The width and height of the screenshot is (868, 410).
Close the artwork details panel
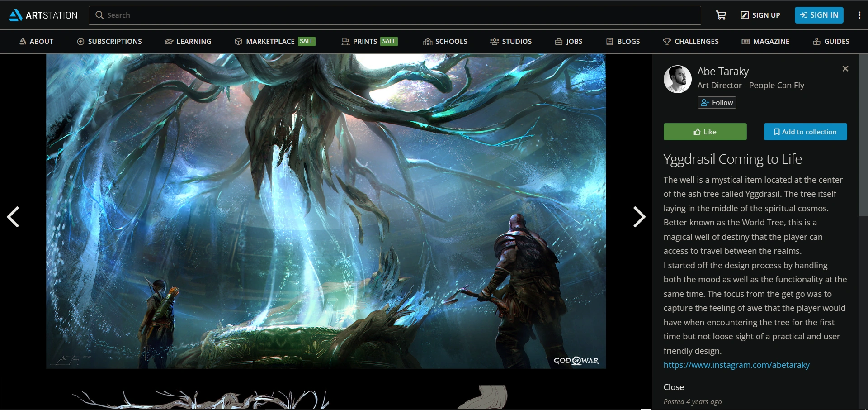pyautogui.click(x=845, y=69)
